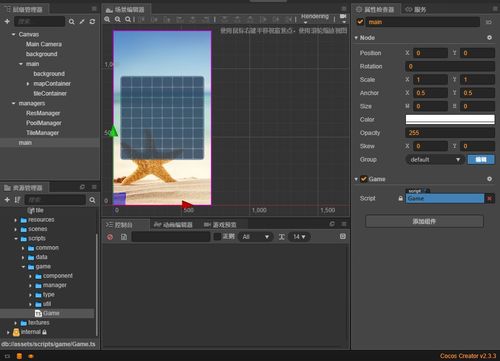Click the 添加组件 add component button
This screenshot has width=500, height=361.
pos(424,221)
